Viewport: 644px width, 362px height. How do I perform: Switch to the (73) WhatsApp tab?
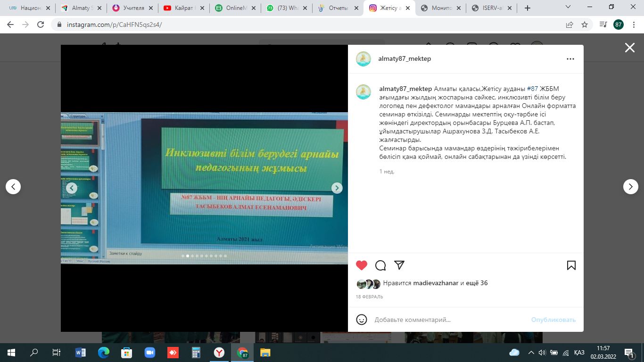(287, 8)
